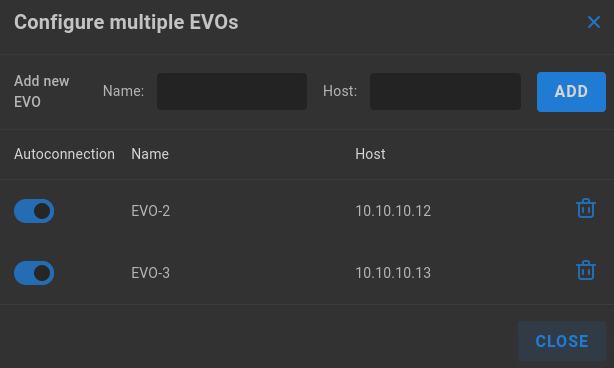Image resolution: width=614 pixels, height=368 pixels.
Task: Click the Name column header
Action: (150, 154)
